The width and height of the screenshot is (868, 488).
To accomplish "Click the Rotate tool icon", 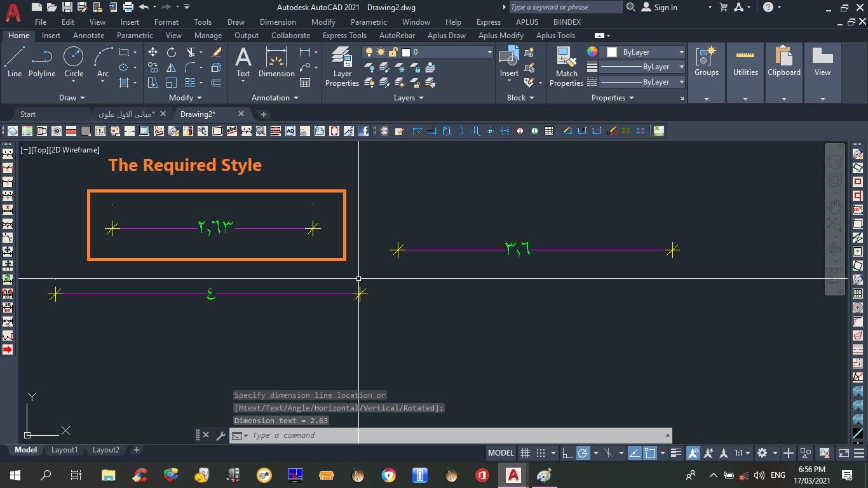I will [x=172, y=52].
